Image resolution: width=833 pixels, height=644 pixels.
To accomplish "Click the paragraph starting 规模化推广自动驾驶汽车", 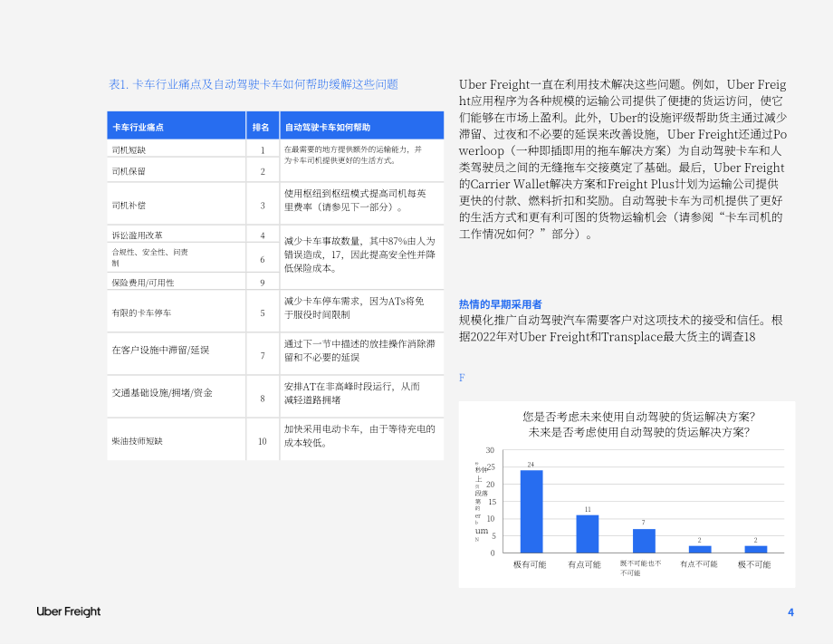I will [620, 329].
